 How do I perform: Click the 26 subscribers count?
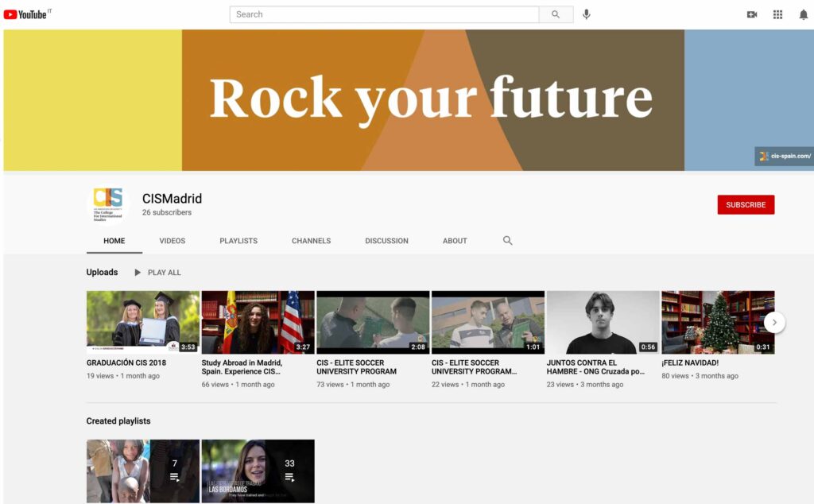click(167, 212)
